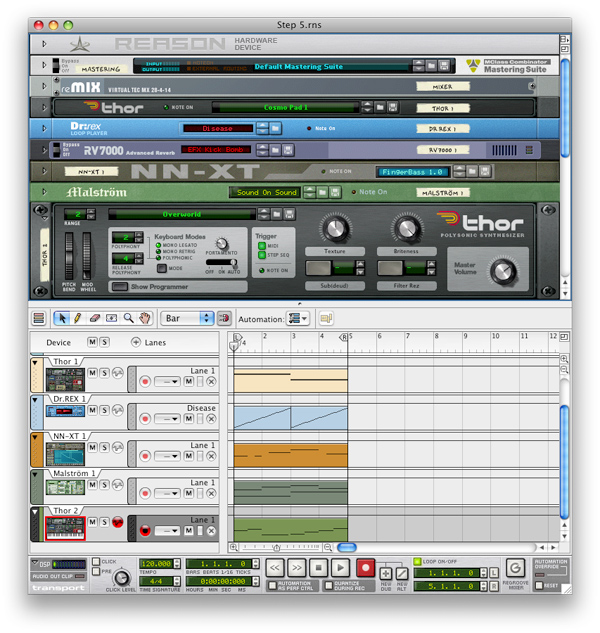This screenshot has height=633, width=600.
Task: Delete Lane 1 of Thor 1
Action: tap(211, 381)
